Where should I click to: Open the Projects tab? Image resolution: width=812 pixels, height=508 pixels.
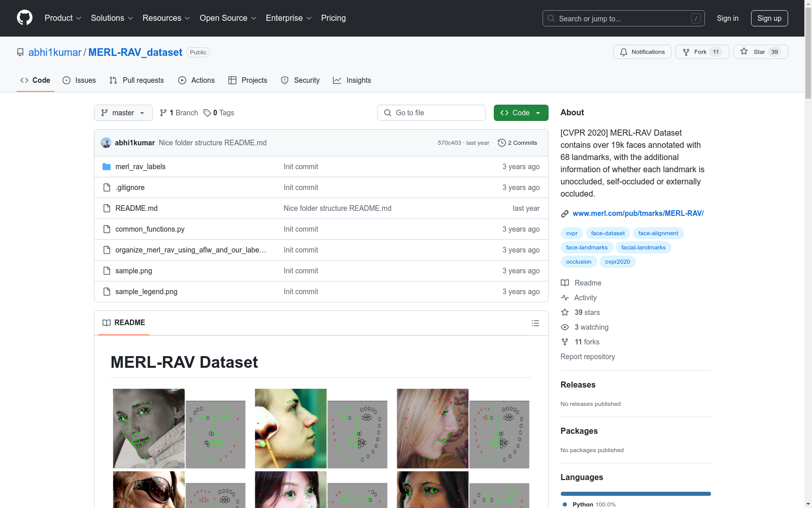(248, 80)
